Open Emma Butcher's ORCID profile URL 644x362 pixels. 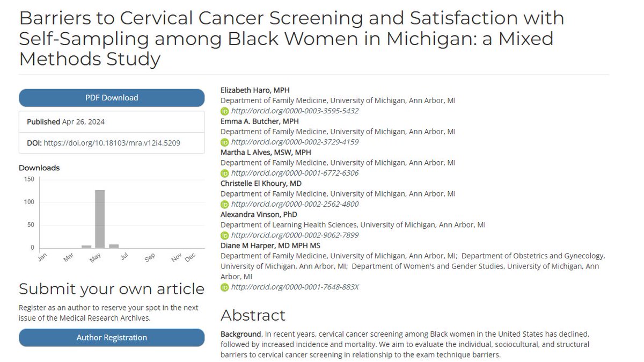294,143
